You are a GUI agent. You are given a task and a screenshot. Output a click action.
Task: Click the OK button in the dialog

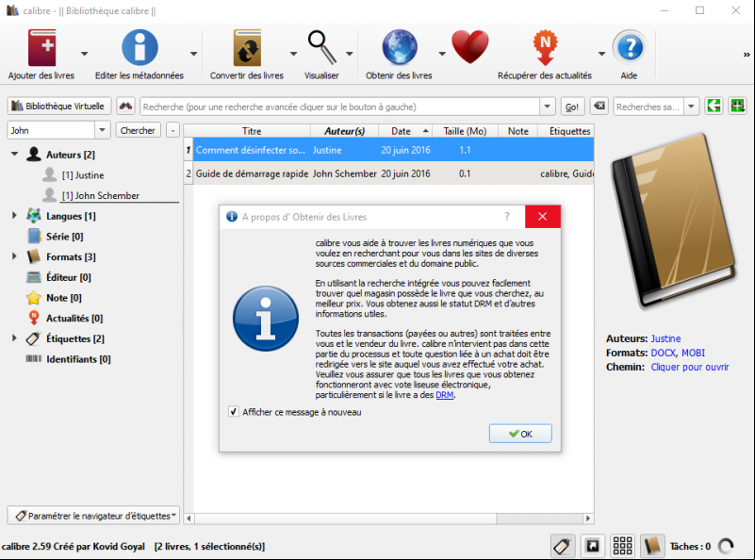pos(520,434)
